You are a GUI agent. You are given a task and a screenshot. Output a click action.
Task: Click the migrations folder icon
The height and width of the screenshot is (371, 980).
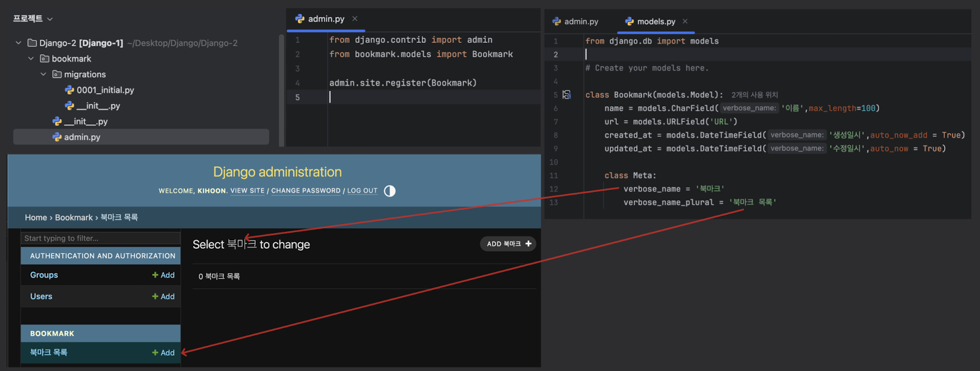click(57, 74)
